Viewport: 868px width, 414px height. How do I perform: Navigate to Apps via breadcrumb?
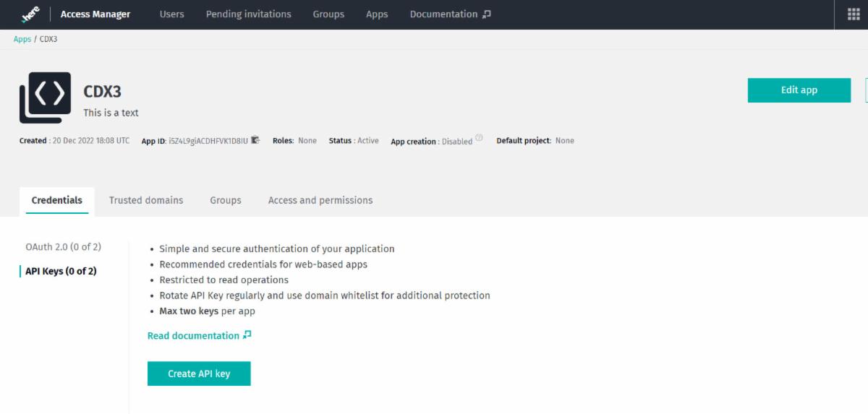tap(22, 39)
